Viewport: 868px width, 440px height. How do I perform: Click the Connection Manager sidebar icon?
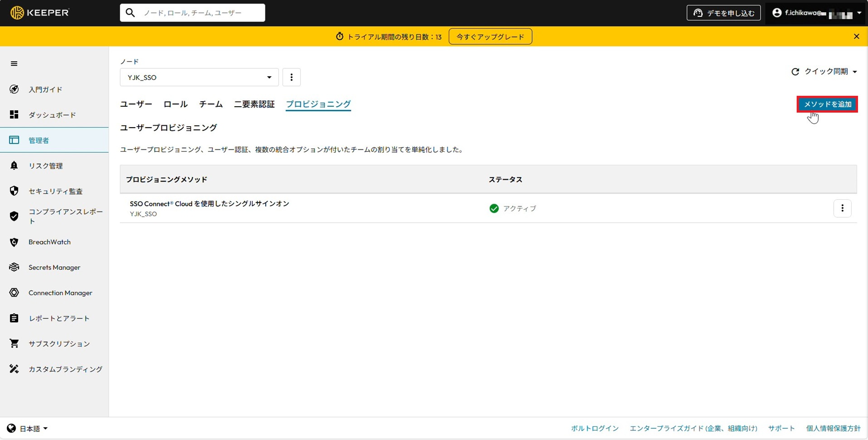(14, 293)
